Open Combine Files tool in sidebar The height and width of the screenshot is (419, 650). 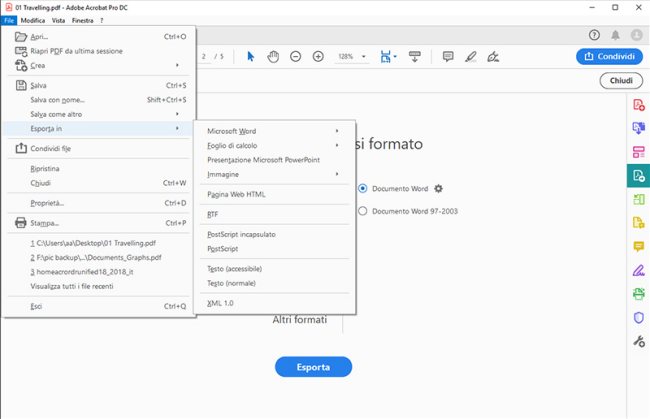[638, 128]
